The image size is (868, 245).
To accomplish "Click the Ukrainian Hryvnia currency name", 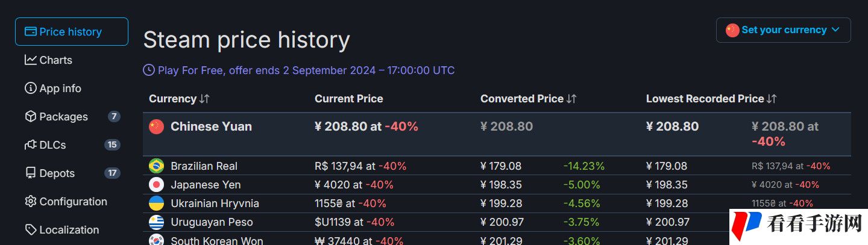I will [215, 203].
